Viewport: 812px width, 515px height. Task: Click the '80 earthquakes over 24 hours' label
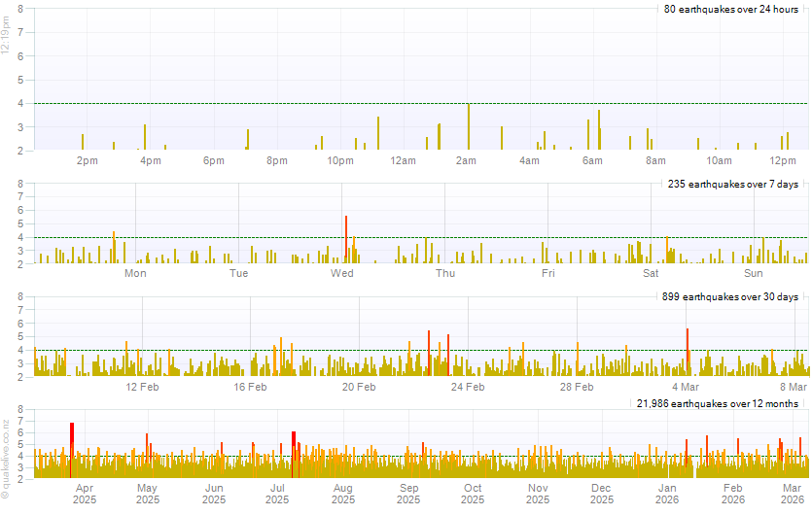point(730,10)
